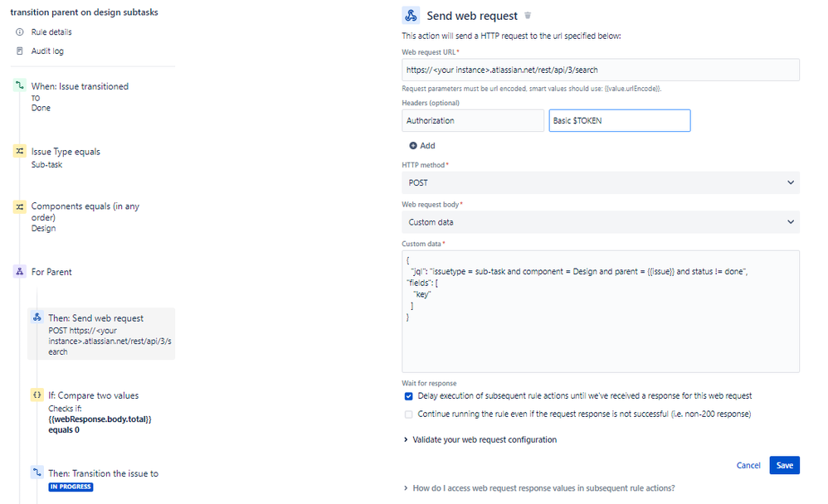Open the HTTP method dropdown
828x504 pixels.
[x=601, y=182]
